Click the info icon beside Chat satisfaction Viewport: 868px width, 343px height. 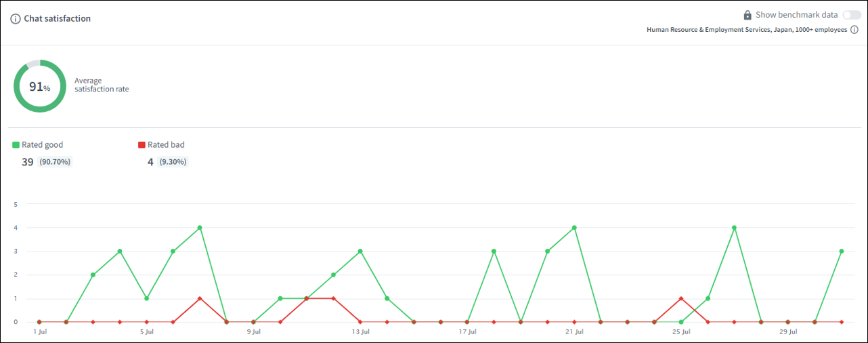[16, 19]
